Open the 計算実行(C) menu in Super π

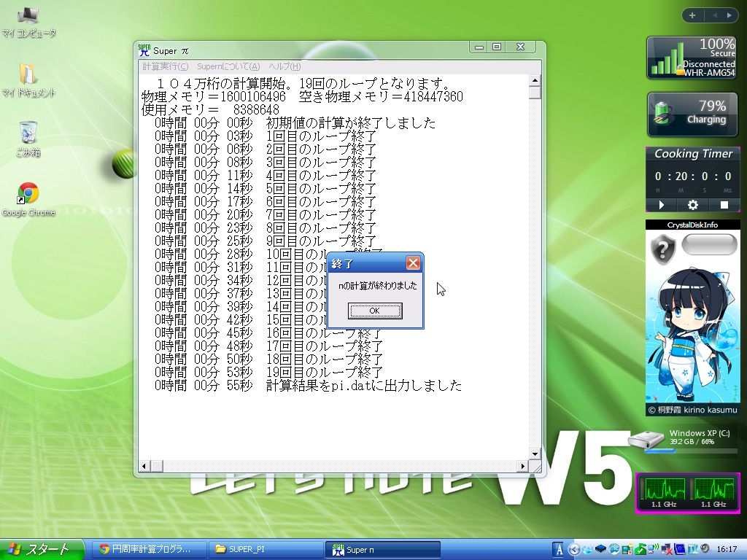click(166, 66)
